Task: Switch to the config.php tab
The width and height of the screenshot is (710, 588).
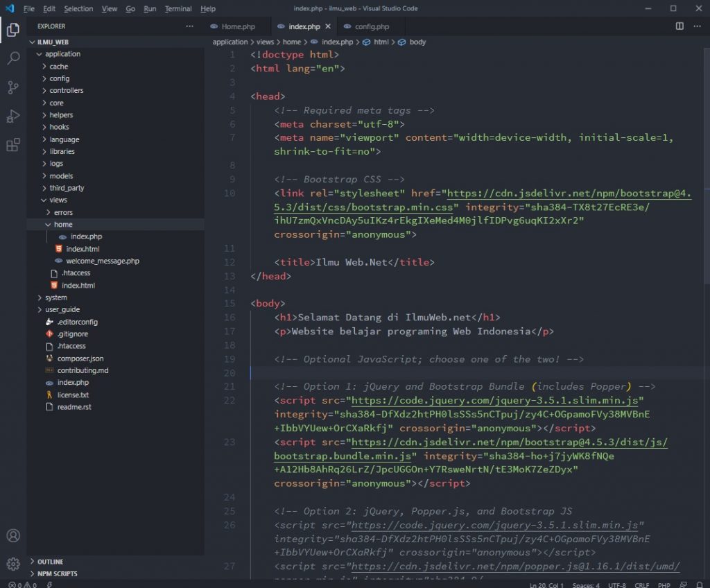Action: point(372,26)
